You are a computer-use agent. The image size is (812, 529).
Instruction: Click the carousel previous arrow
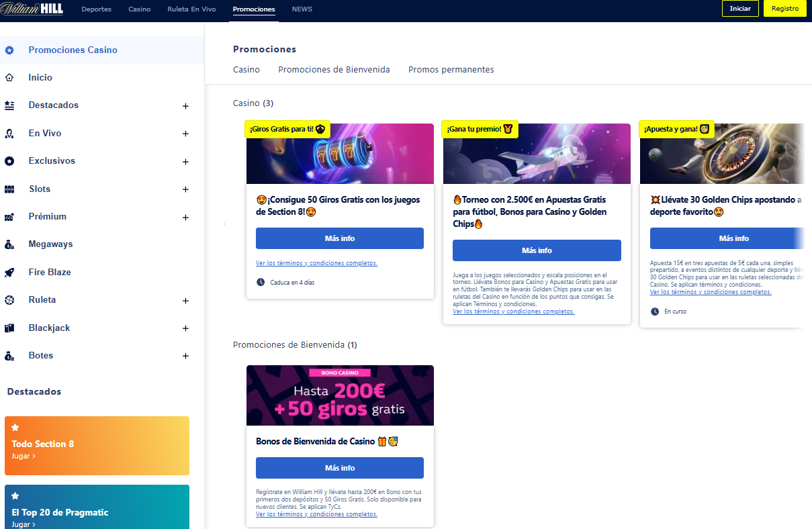225,224
